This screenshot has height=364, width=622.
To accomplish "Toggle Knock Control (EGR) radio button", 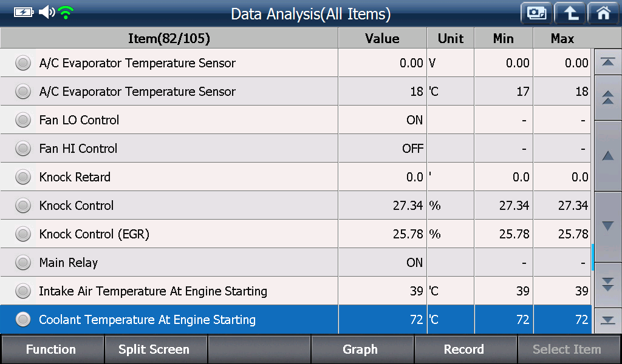I will click(x=23, y=234).
